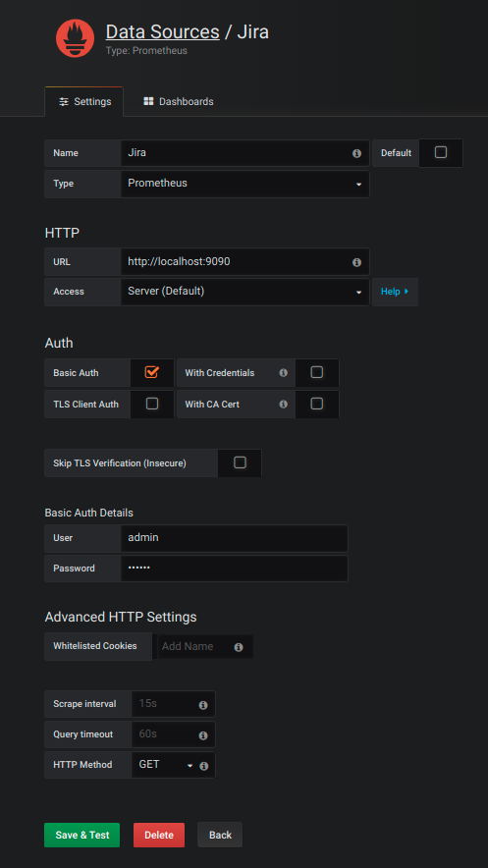Click the 'Type: Prometheus' subtitle text
Viewport: 488px width, 868px height.
[146, 51]
